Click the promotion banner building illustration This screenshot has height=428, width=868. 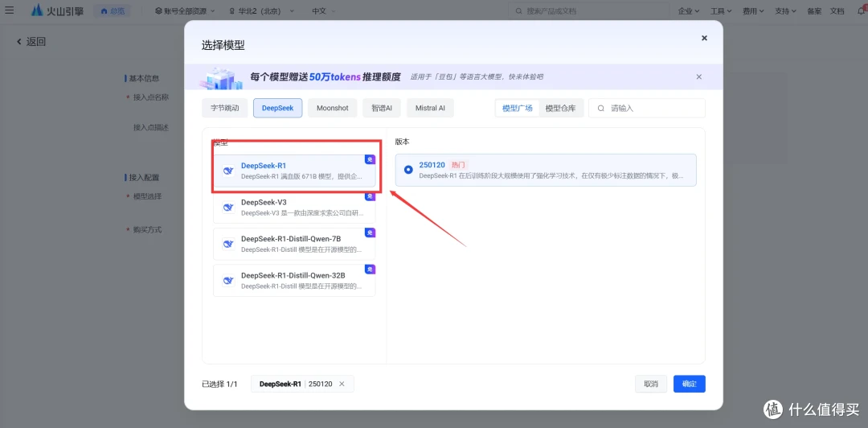(x=221, y=78)
